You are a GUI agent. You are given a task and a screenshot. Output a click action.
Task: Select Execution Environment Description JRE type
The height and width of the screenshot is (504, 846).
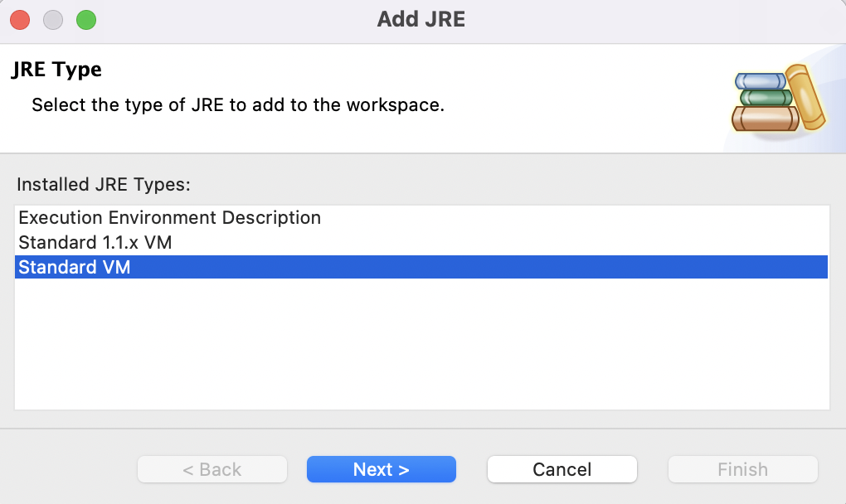coord(169,218)
